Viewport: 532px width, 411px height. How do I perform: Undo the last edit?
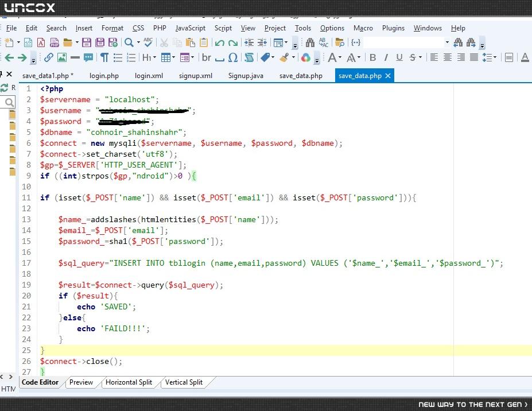(220, 42)
